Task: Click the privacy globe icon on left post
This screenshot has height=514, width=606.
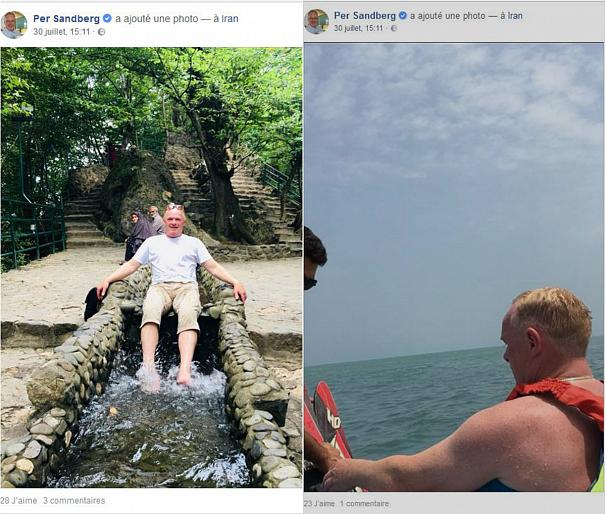Action: coord(101,32)
